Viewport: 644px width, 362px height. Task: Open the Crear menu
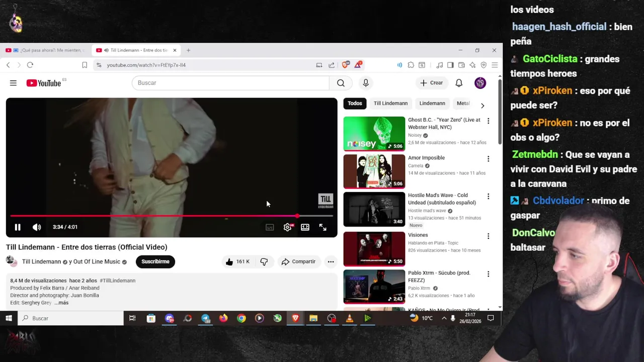point(432,83)
